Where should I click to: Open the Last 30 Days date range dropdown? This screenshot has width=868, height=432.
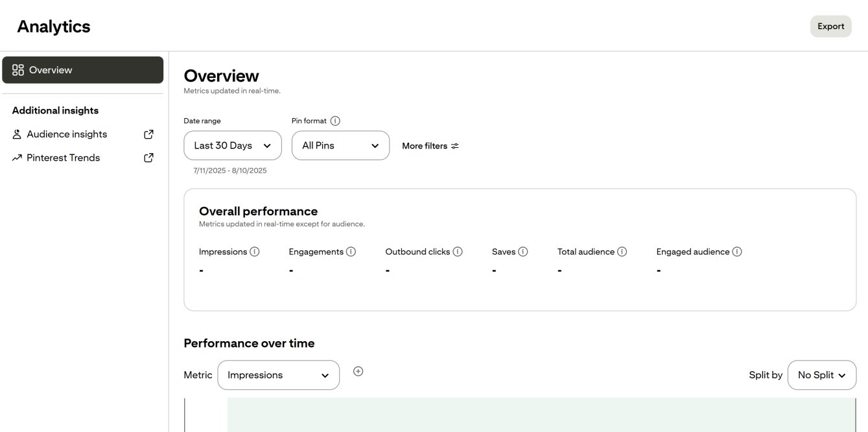pos(233,145)
